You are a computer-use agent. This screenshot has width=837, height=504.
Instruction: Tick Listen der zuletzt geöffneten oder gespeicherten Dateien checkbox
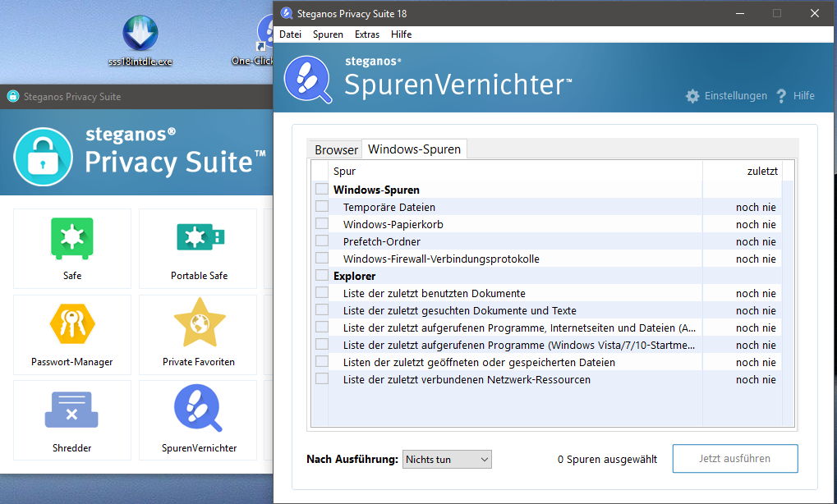(322, 362)
